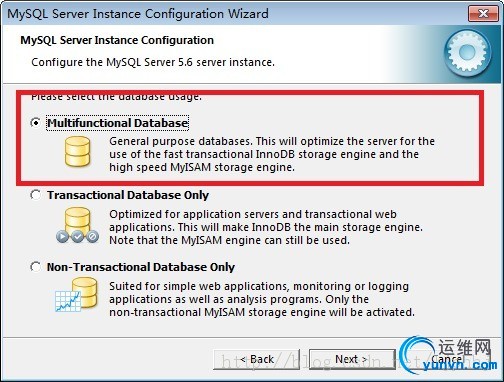Select the Transactional Database Only radio button
The width and height of the screenshot is (504, 382).
point(36,195)
